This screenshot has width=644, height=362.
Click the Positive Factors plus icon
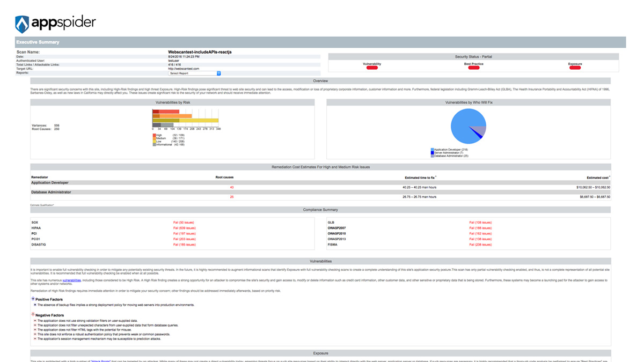pos(33,299)
